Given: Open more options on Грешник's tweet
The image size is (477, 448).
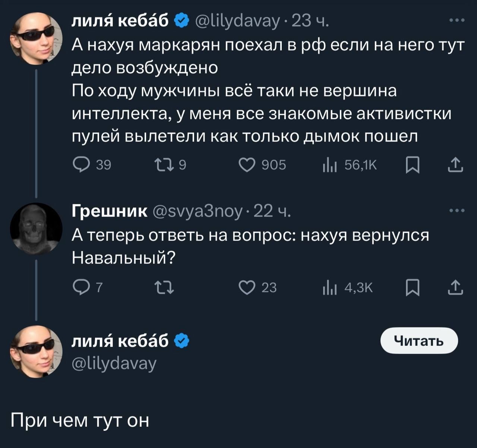Looking at the screenshot, I should coord(457,211).
